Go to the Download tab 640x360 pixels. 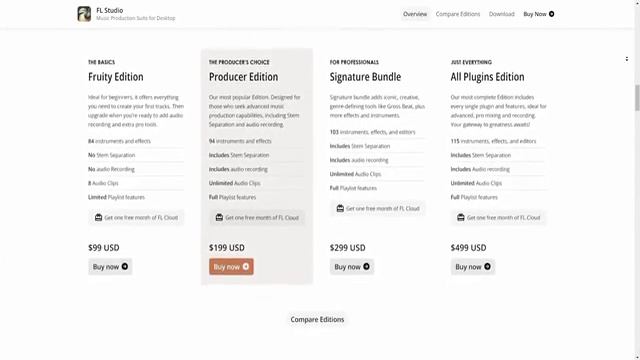(x=502, y=14)
